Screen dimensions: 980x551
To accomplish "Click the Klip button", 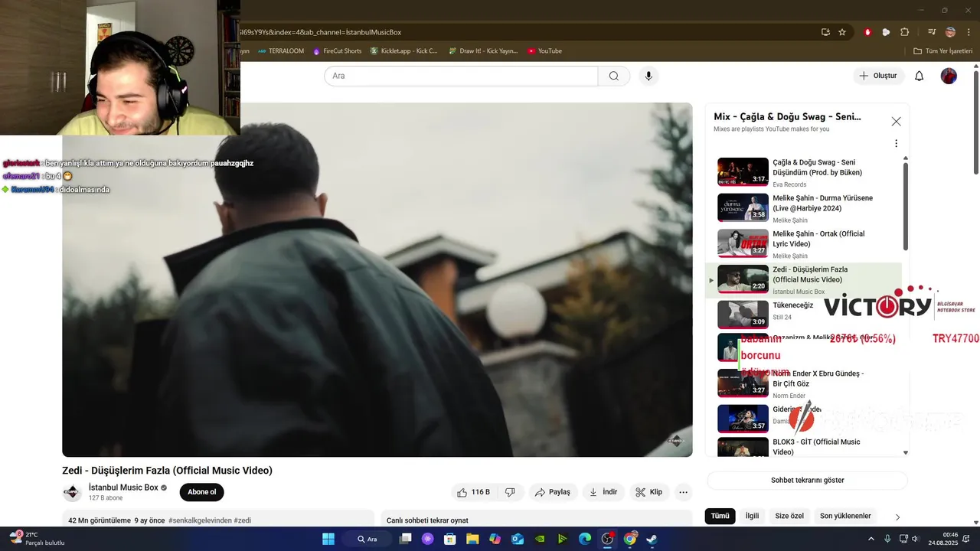I will [650, 492].
